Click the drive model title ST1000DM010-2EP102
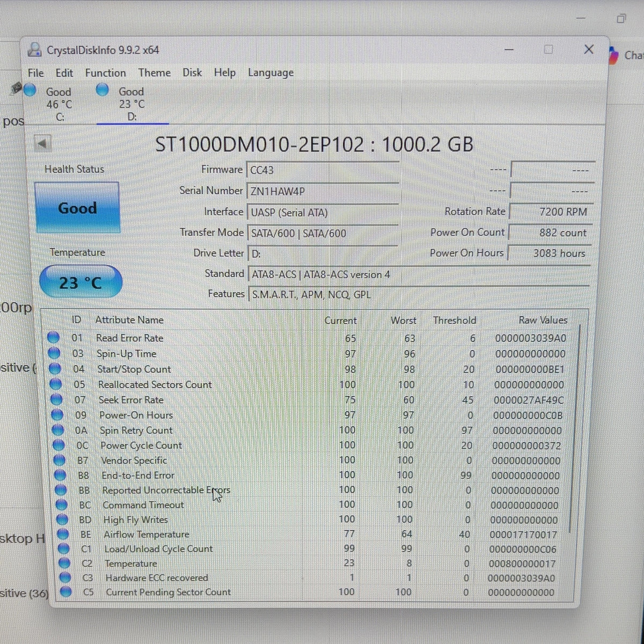644x644 pixels. 259,144
